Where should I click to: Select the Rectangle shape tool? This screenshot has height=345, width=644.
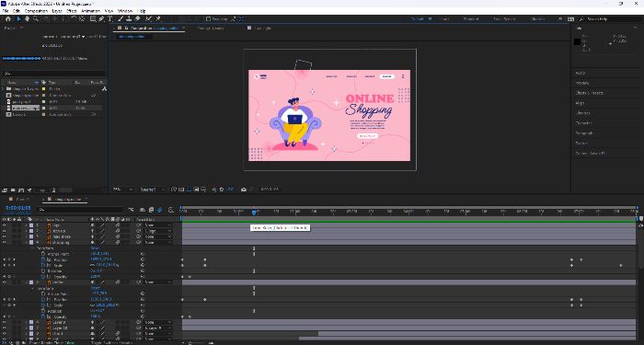coord(93,19)
